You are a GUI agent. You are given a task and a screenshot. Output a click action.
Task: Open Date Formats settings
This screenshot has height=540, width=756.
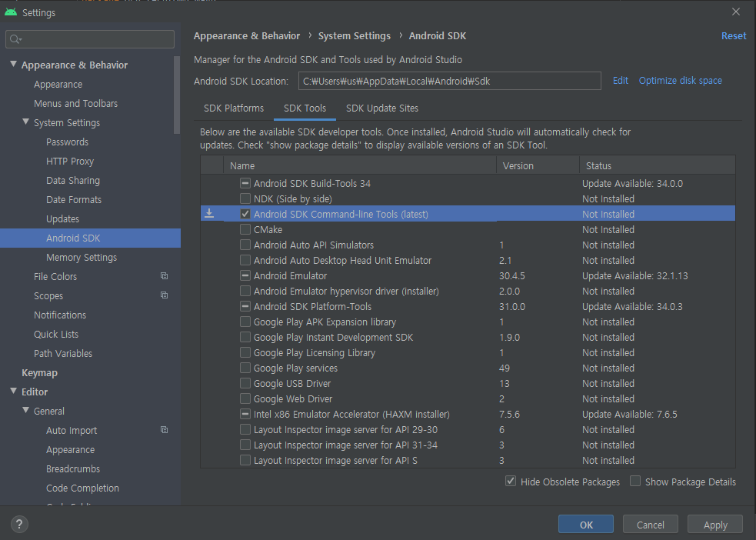coord(74,199)
